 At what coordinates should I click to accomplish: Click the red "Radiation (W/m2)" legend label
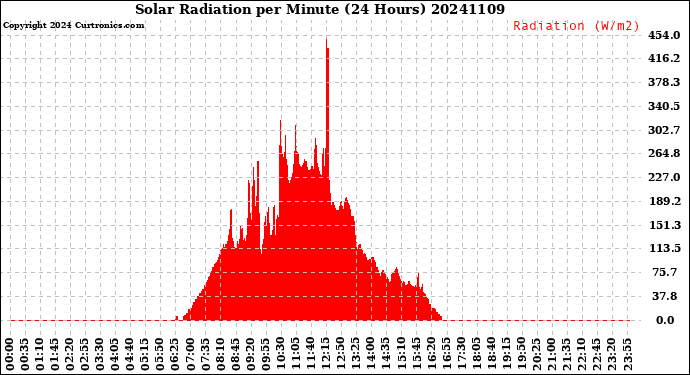[x=576, y=26]
